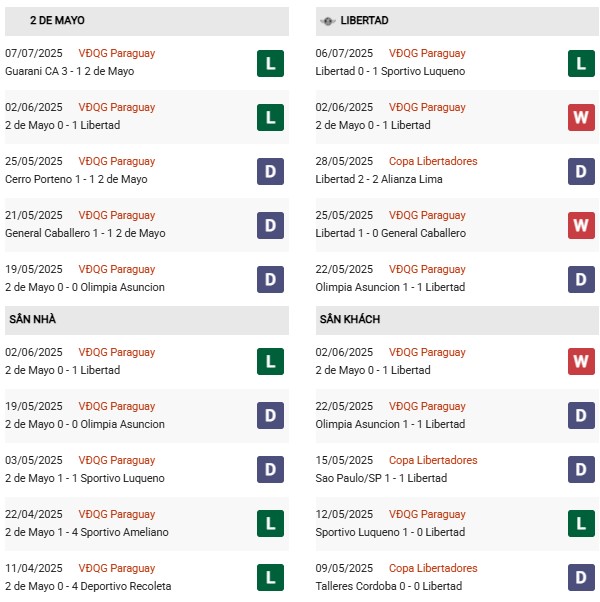Screen dimensions: 600x602
Task: Select the SÂN NHÀ section header
Action: [33, 319]
